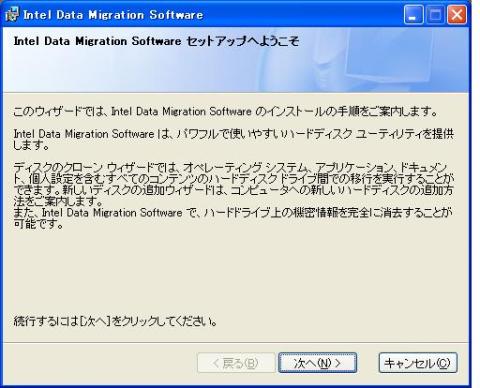Click the disabled maximize button in title bar
The image size is (480, 388).
click(x=435, y=15)
